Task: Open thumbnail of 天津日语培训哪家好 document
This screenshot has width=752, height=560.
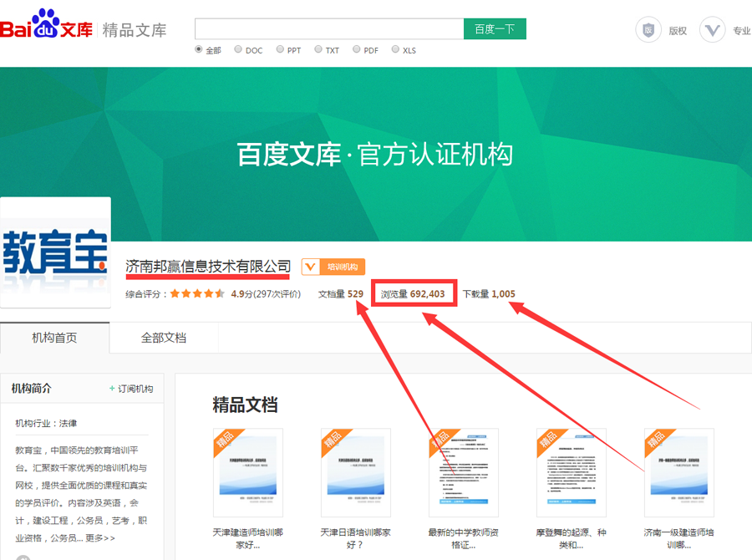Action: point(356,472)
